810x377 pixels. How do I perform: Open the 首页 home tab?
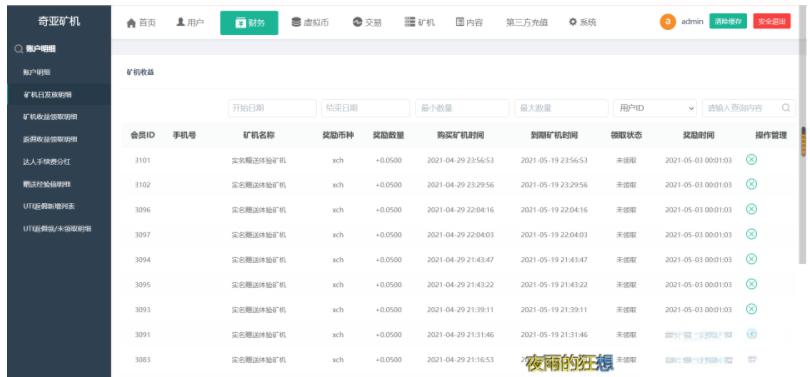point(141,23)
